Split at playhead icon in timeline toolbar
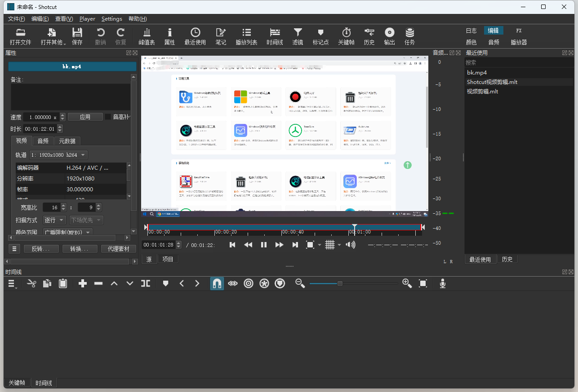 [x=146, y=283]
